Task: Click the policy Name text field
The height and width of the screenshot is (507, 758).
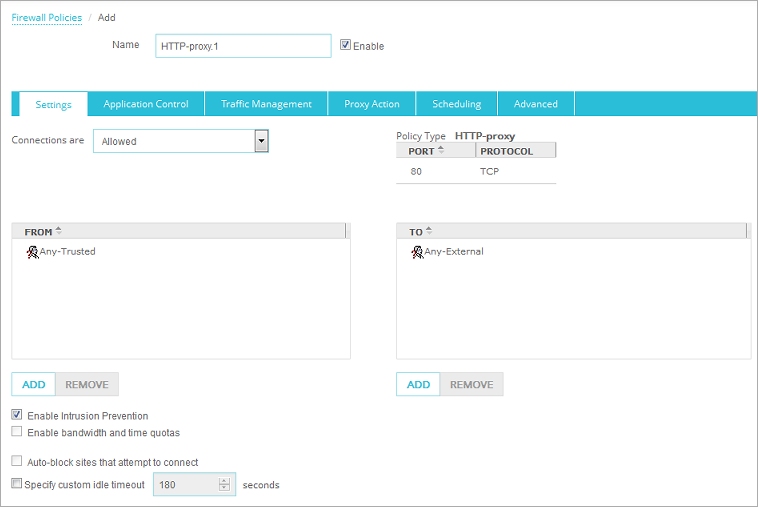Action: coord(243,46)
